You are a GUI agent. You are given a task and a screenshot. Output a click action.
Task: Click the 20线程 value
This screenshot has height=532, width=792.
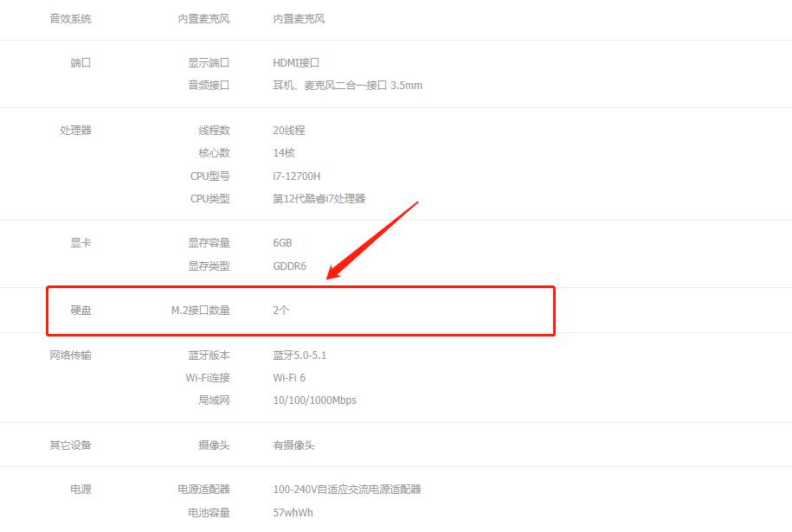(x=289, y=130)
